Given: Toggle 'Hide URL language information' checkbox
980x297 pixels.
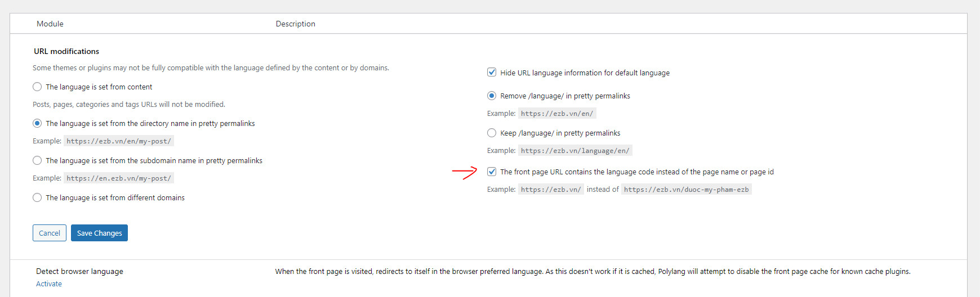Looking at the screenshot, I should tap(492, 73).
